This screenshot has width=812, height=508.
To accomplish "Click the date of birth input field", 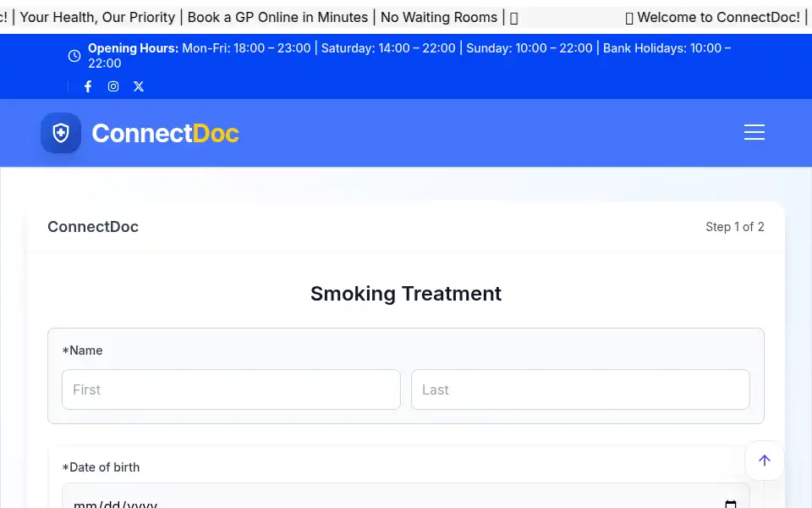I will coord(406,496).
